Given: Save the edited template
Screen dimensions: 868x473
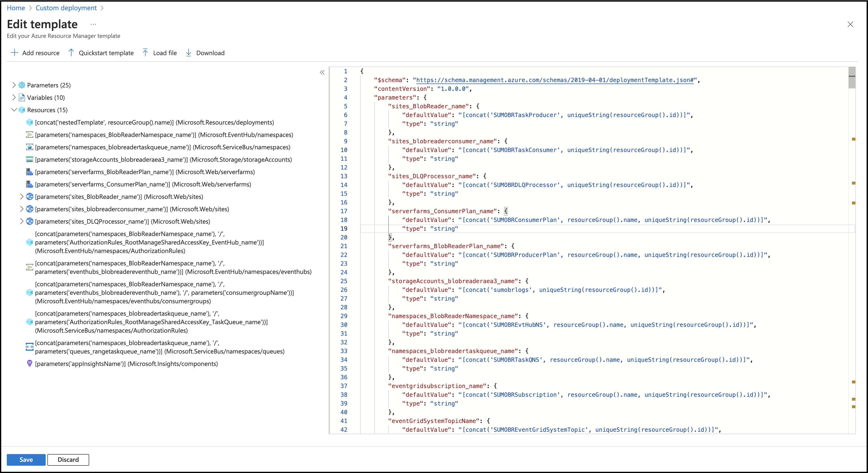Looking at the screenshot, I should point(26,460).
